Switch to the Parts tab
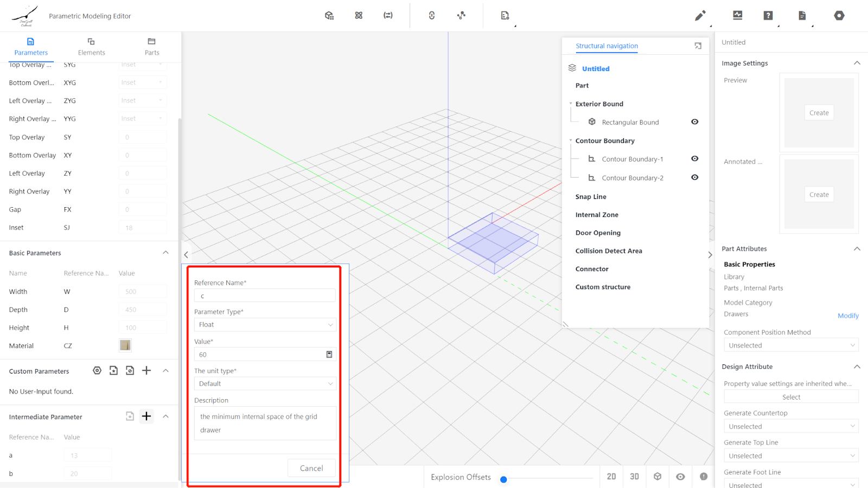The height and width of the screenshot is (488, 868). pos(152,47)
